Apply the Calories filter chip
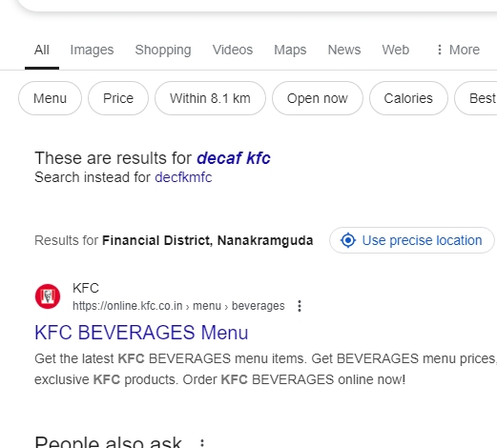The height and width of the screenshot is (448, 497). coord(408,98)
